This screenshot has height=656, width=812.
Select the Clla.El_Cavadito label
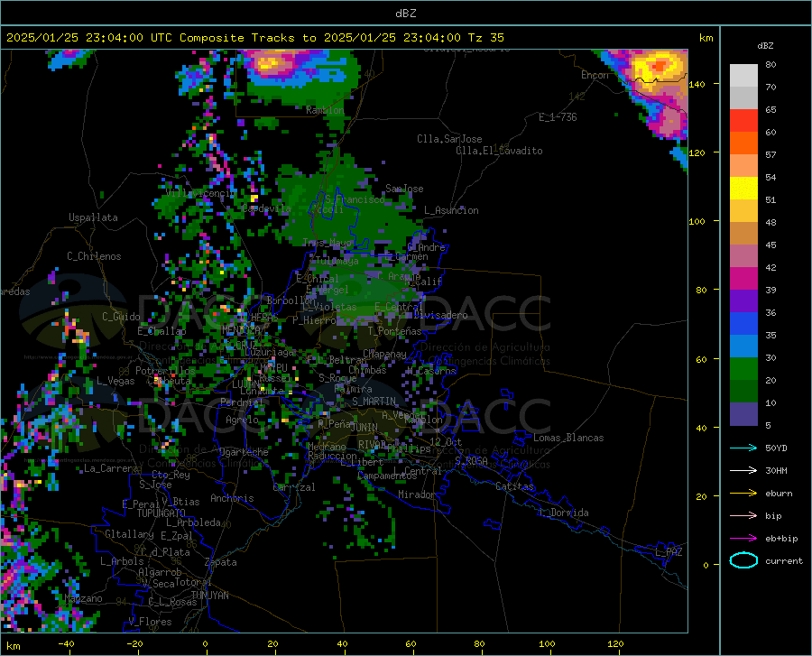pos(499,151)
